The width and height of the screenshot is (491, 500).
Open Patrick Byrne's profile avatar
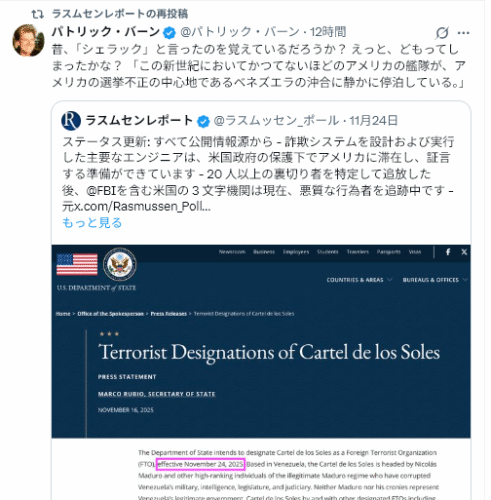coord(28,40)
